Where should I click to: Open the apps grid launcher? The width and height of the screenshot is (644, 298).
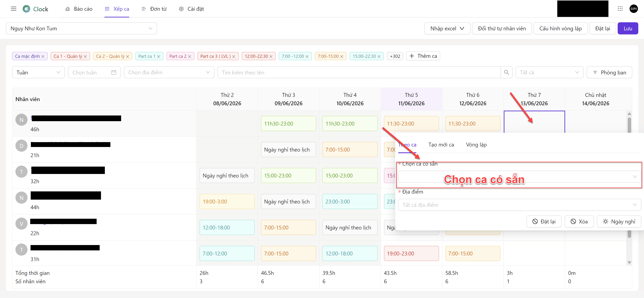[620, 9]
